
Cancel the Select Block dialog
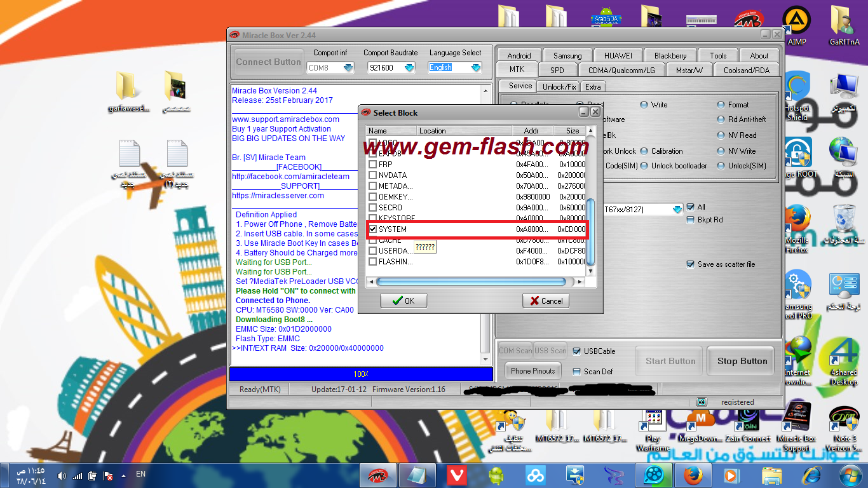click(x=545, y=301)
